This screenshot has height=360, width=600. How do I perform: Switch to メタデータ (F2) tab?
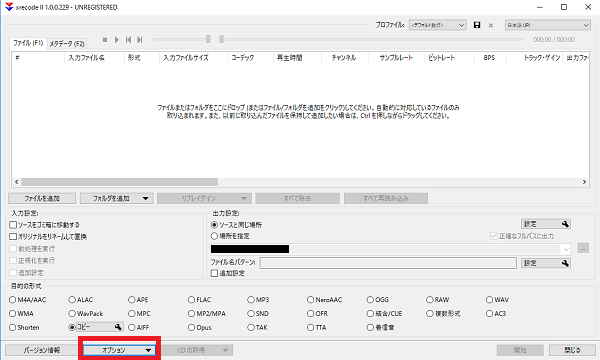coord(67,44)
